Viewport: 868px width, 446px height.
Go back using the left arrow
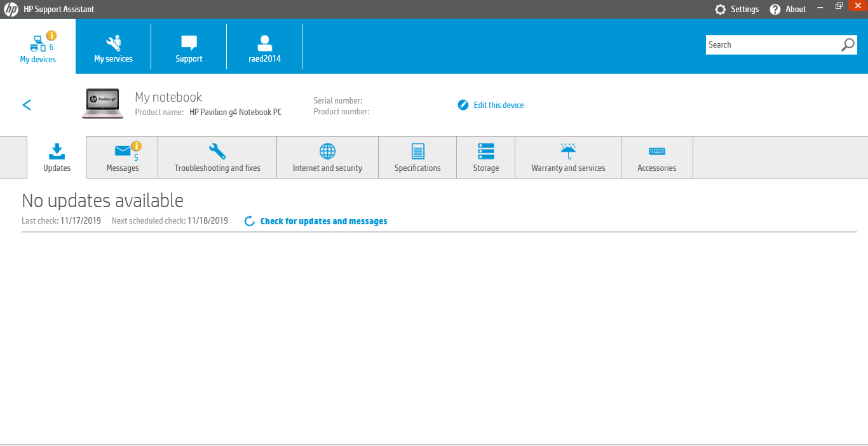pyautogui.click(x=27, y=105)
